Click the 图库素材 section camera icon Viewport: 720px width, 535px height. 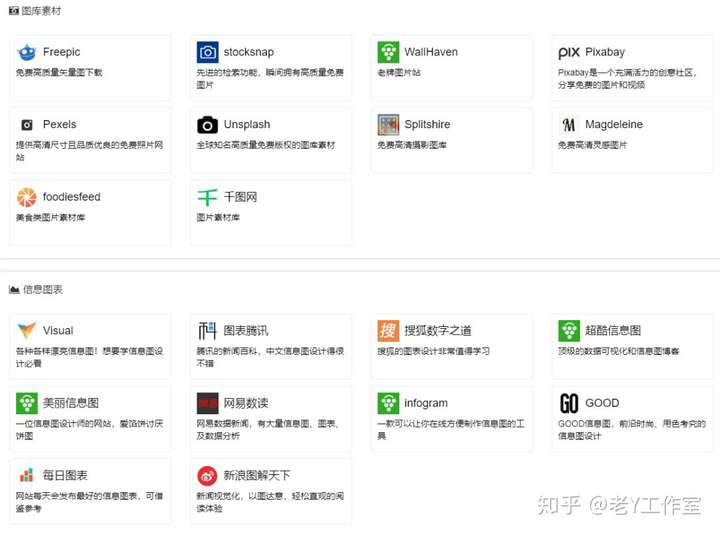tap(14, 11)
